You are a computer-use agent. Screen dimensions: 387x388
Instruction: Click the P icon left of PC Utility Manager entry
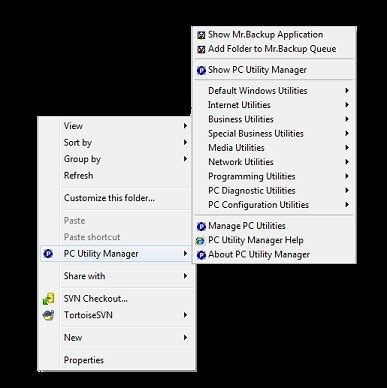click(x=48, y=254)
